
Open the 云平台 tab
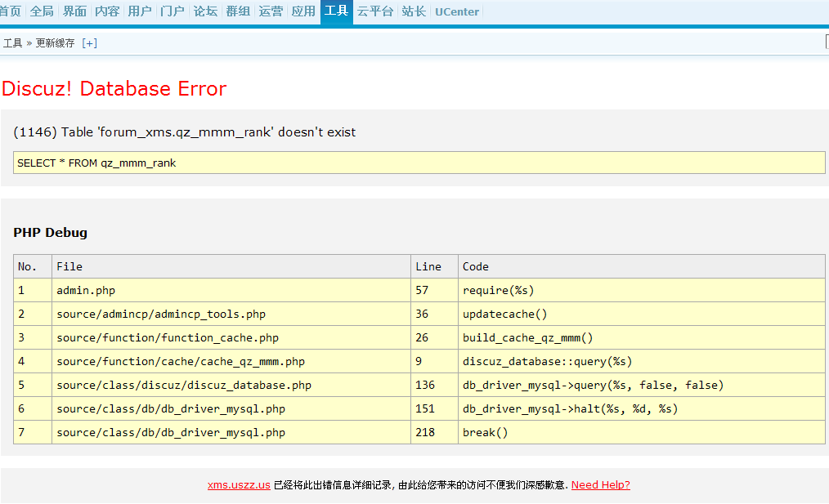[375, 11]
